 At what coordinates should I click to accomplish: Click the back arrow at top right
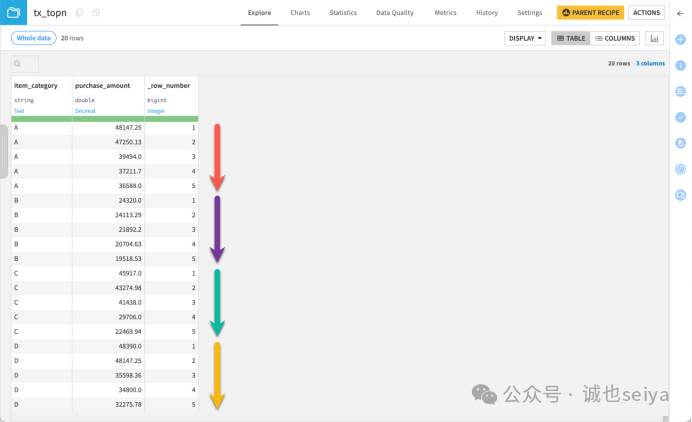(x=681, y=13)
